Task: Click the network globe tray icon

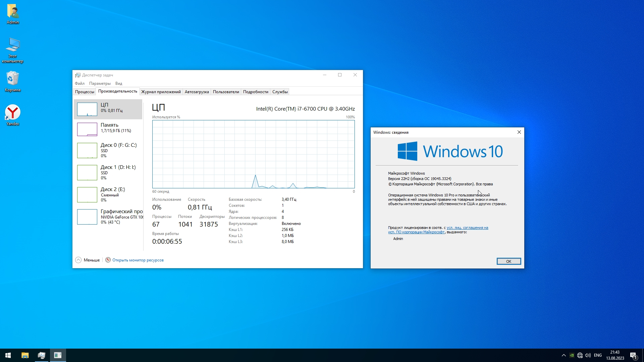Action: [x=580, y=355]
